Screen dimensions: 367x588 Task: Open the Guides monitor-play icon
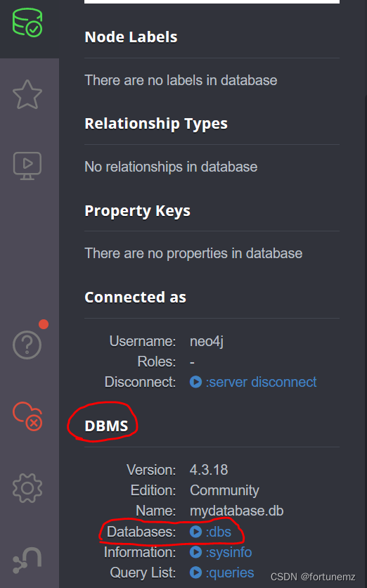(27, 166)
